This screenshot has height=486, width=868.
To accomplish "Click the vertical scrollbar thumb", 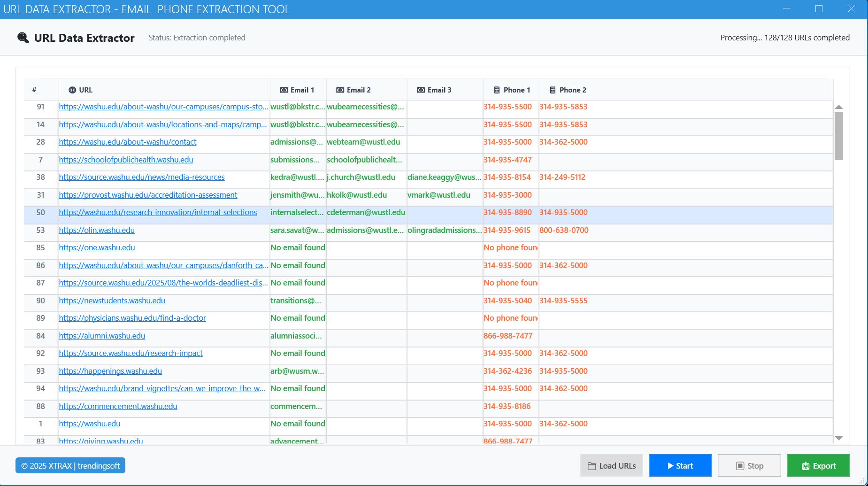I will [839, 136].
